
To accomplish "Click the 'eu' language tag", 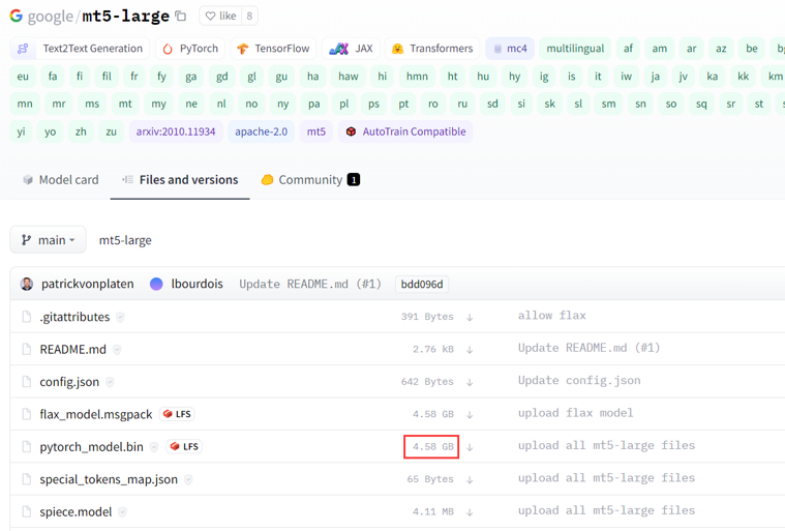I will (x=23, y=76).
